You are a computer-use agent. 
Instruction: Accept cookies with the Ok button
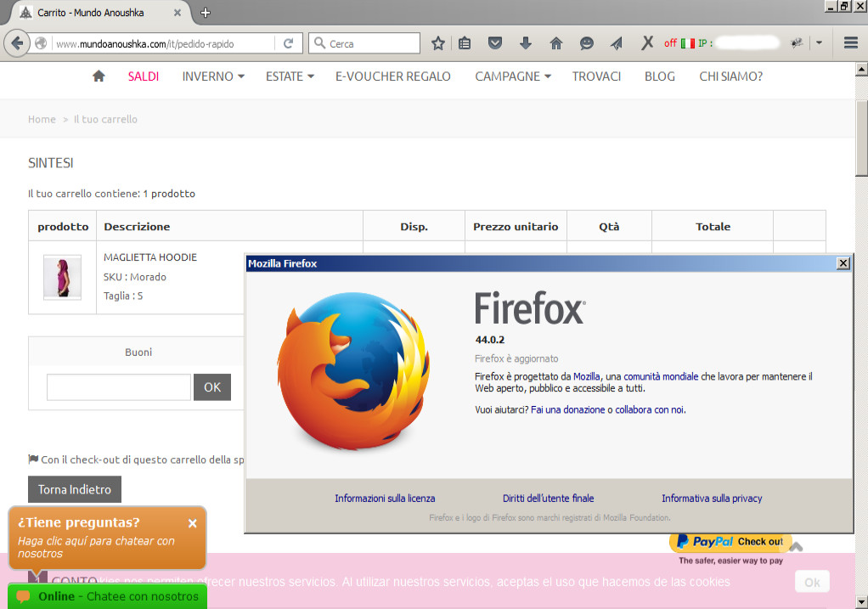(812, 582)
